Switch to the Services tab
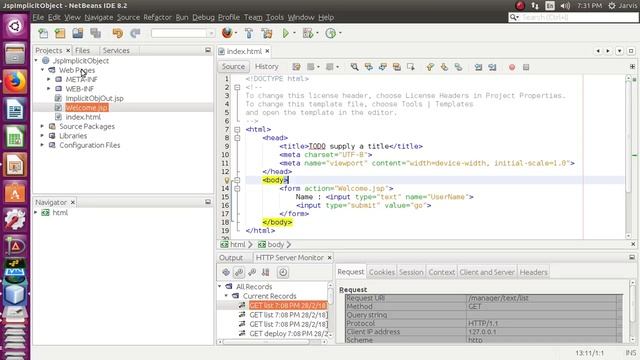640x360 pixels. pos(116,50)
